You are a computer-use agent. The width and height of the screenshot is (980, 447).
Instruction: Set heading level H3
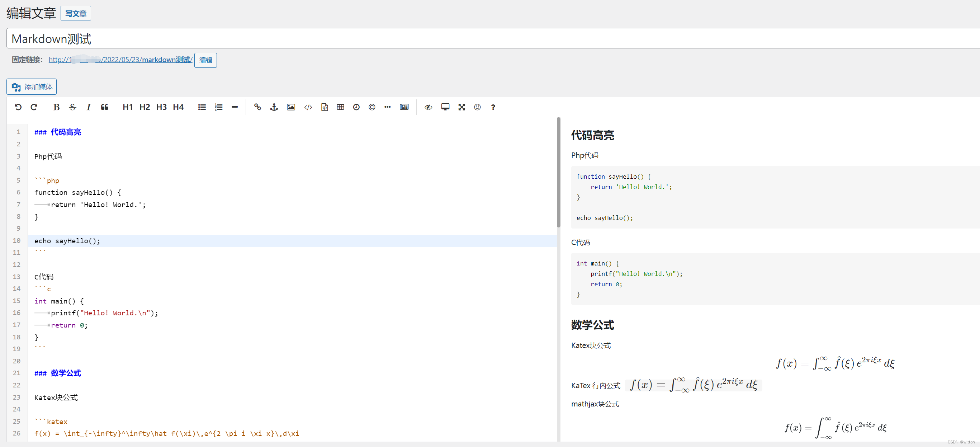pos(161,107)
